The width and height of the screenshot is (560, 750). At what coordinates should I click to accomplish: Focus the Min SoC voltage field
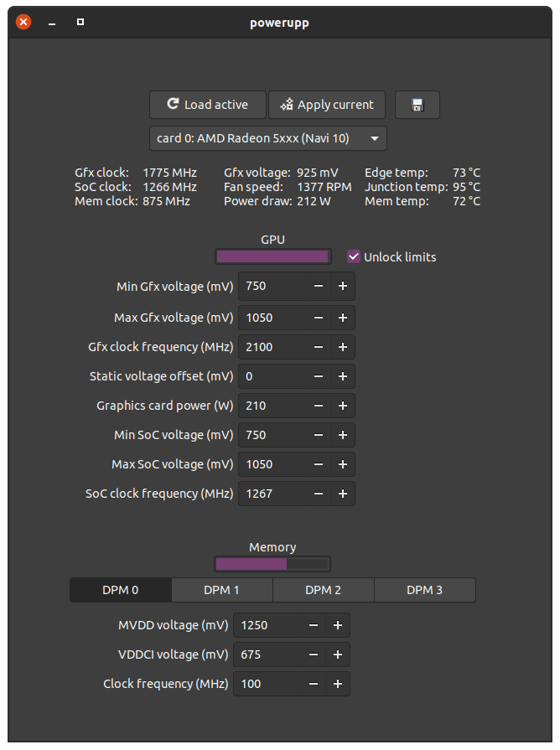(x=272, y=435)
